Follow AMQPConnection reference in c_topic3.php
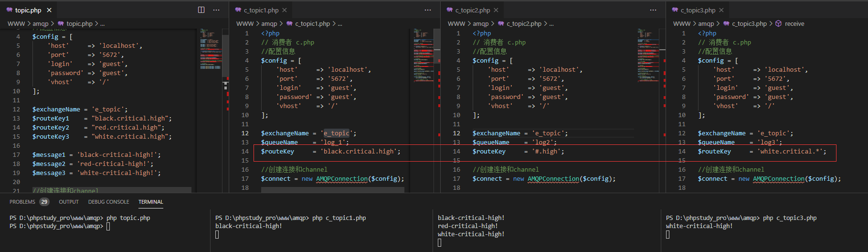The width and height of the screenshot is (868, 252). (x=779, y=179)
